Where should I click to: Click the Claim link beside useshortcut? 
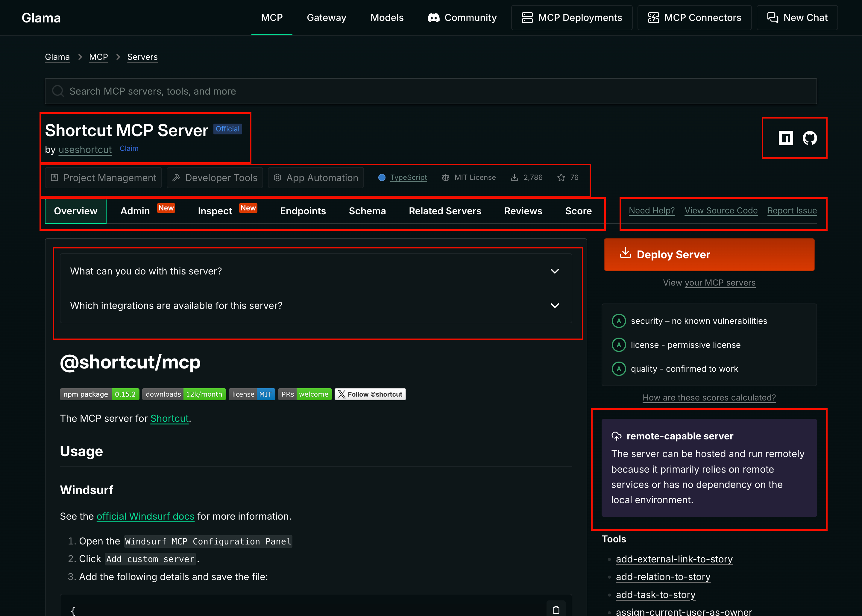[129, 148]
